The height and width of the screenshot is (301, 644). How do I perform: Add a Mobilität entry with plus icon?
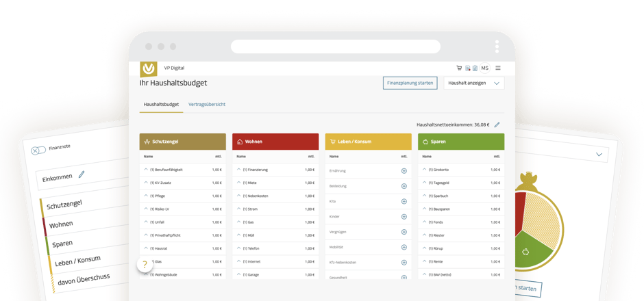point(404,247)
